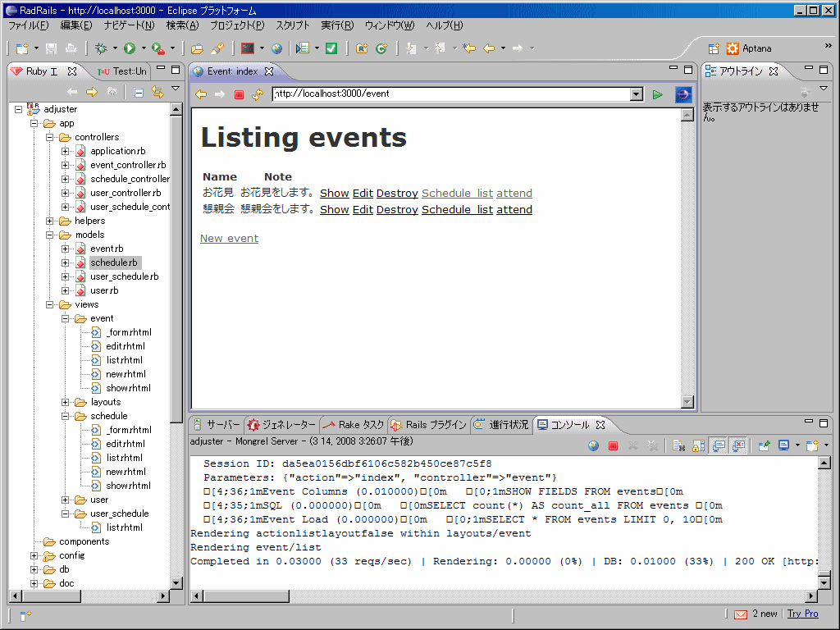Viewport: 840px width, 630px height.
Task: Click the Try Pro link
Action: [x=802, y=614]
